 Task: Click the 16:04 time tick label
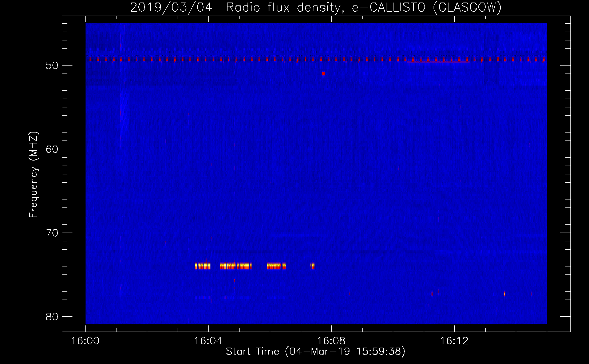click(x=208, y=341)
